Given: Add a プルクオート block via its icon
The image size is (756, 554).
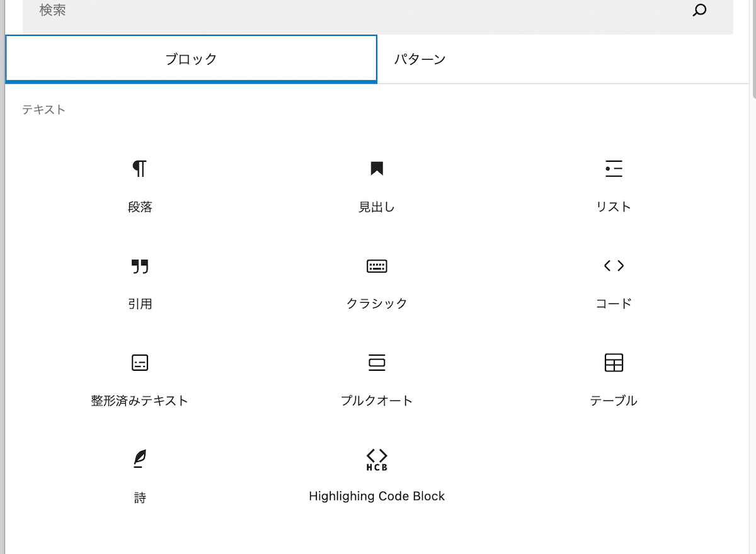Looking at the screenshot, I should (x=377, y=363).
